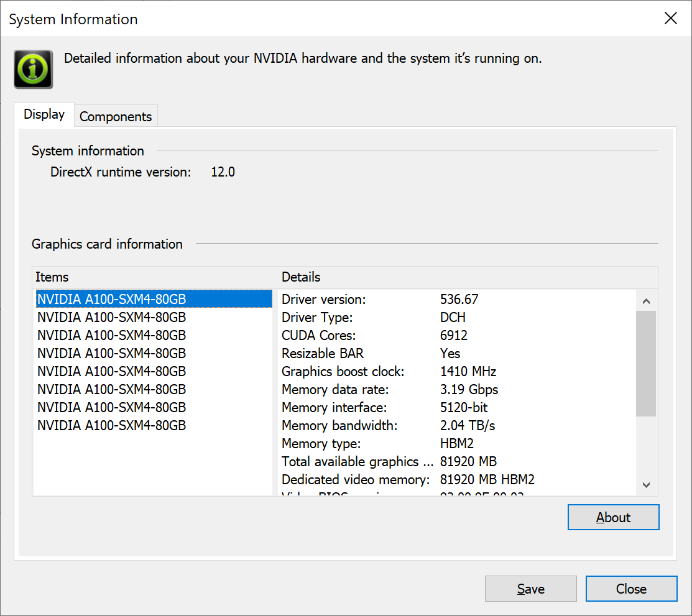The width and height of the screenshot is (692, 616).
Task: Click the 'Dedicated video memory:' label
Action: pos(356,480)
